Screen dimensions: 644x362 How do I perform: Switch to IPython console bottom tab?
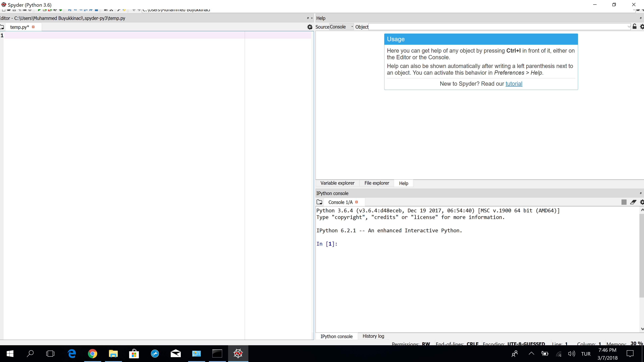[336, 337]
